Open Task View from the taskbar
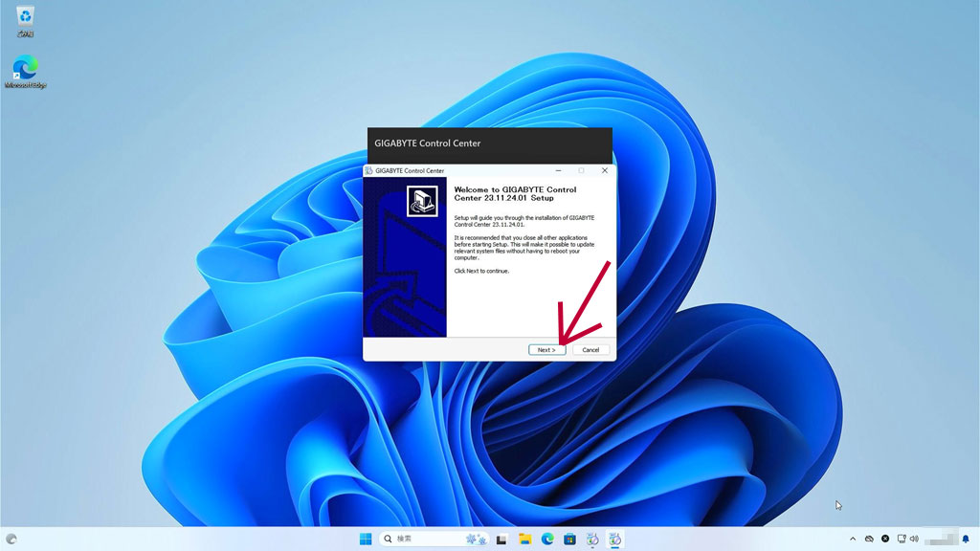980x551 pixels. pyautogui.click(x=501, y=540)
